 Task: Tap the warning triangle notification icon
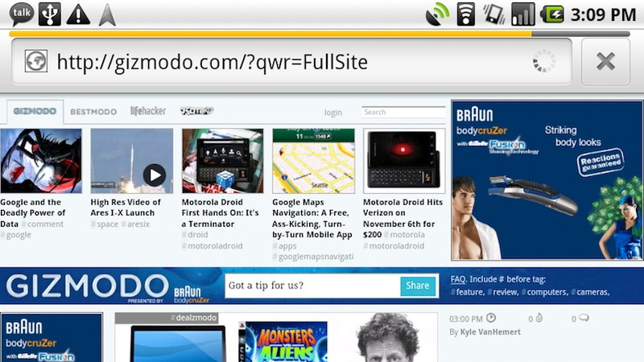(x=78, y=14)
